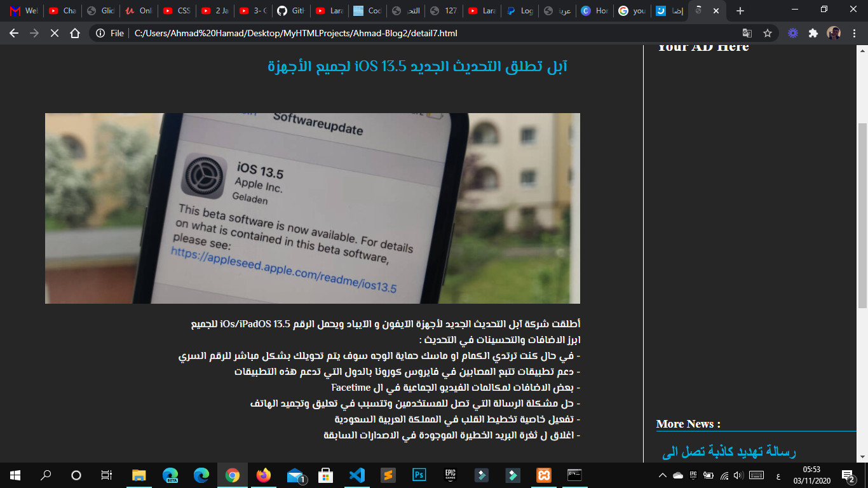Show hidden system tray icons

click(x=662, y=475)
